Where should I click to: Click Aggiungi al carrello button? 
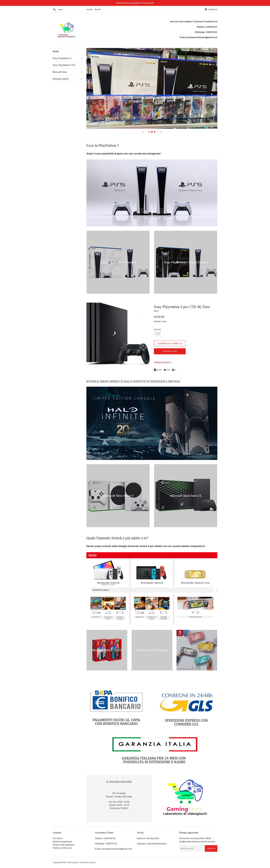[x=170, y=343]
